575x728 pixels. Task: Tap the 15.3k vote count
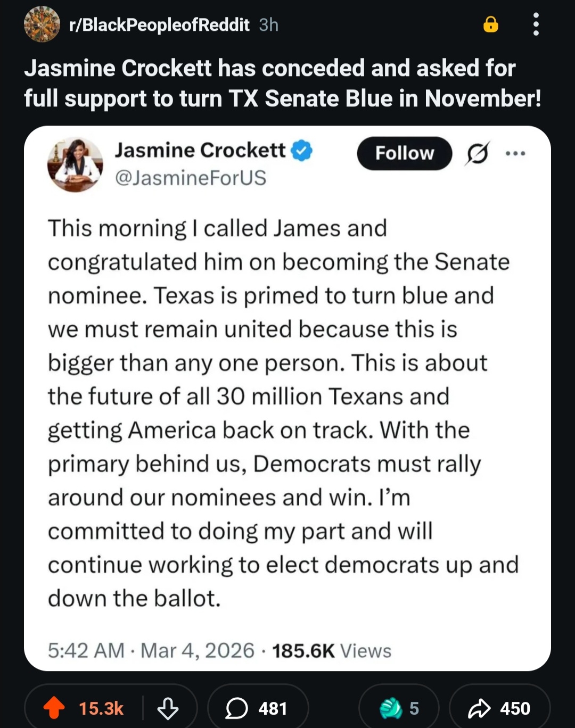tap(101, 708)
